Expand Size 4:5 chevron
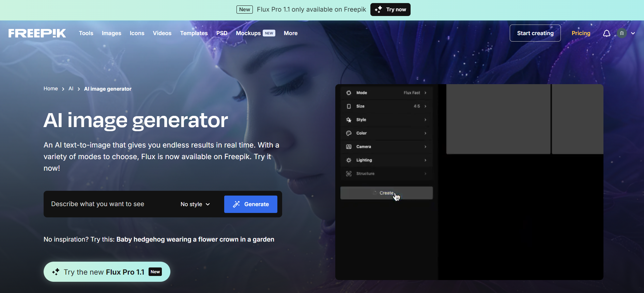The image size is (644, 293). [425, 106]
